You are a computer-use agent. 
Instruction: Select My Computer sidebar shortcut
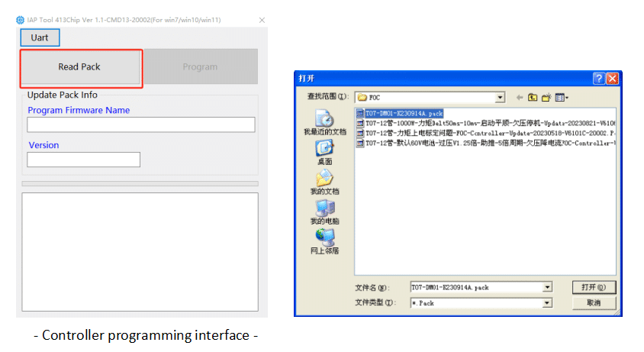(x=325, y=212)
